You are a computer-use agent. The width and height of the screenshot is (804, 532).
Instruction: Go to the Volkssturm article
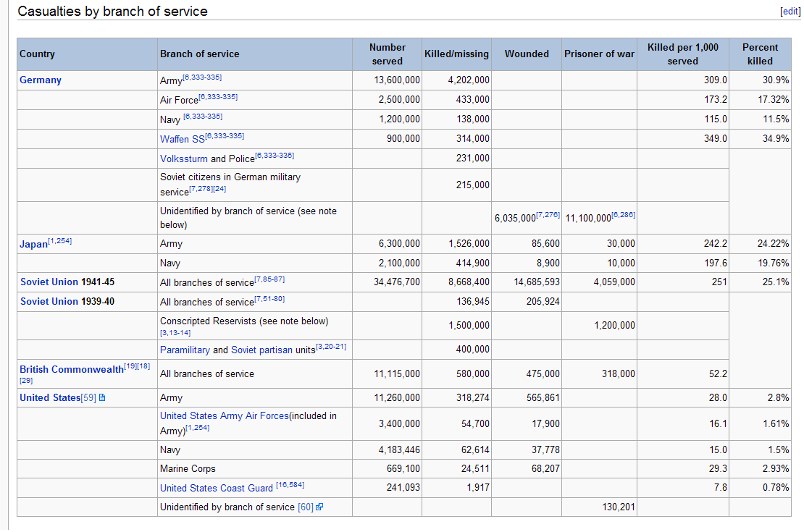click(183, 159)
